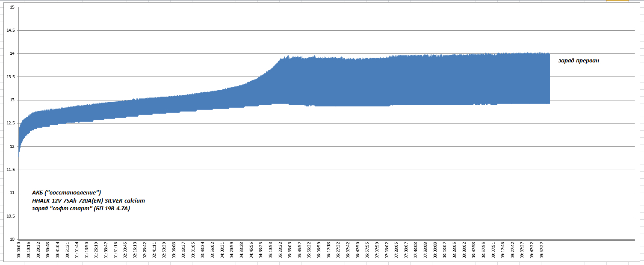Click the y-axis label 11
This screenshot has width=644, height=265.
pos(11,193)
